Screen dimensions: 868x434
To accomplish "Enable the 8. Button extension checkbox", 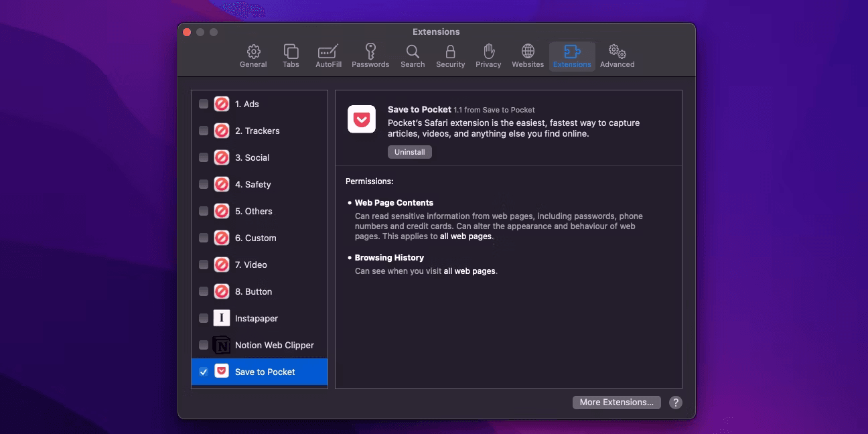I will (204, 291).
